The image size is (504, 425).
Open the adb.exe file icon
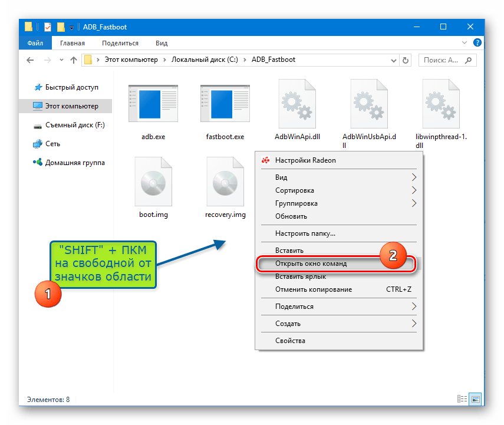pyautogui.click(x=153, y=104)
